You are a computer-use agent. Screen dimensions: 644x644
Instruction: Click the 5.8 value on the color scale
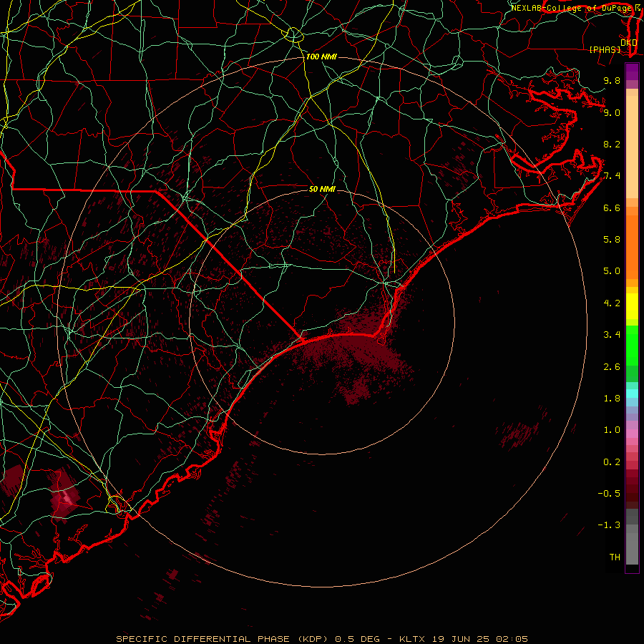coord(612,240)
